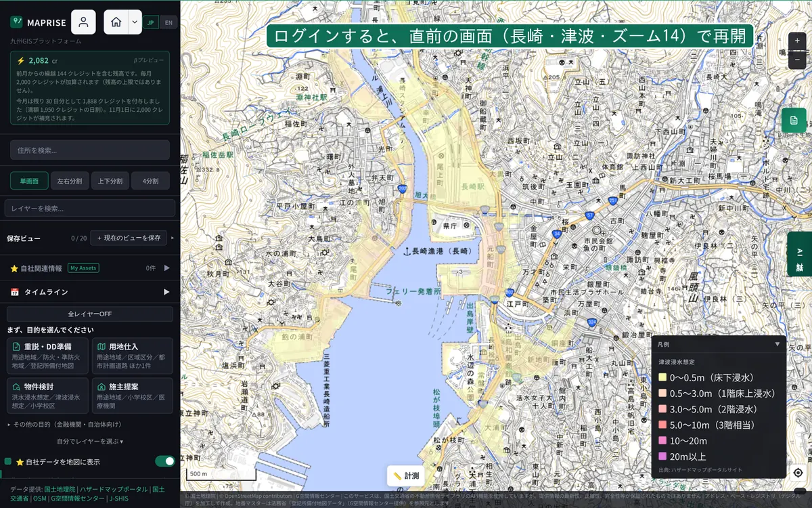Viewport: 812px width, 508px height.
Task: Click the 3.0~5.0m legend swatch
Action: tap(662, 409)
